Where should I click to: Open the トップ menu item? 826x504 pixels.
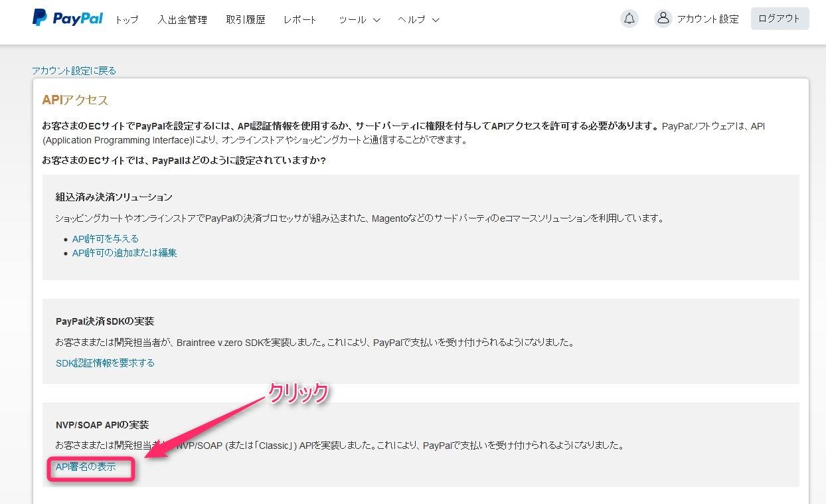click(127, 19)
